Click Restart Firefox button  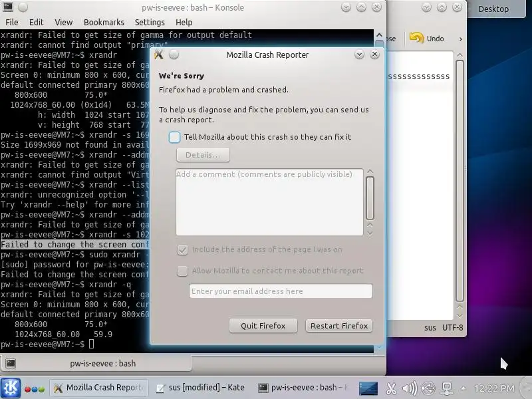tap(339, 326)
